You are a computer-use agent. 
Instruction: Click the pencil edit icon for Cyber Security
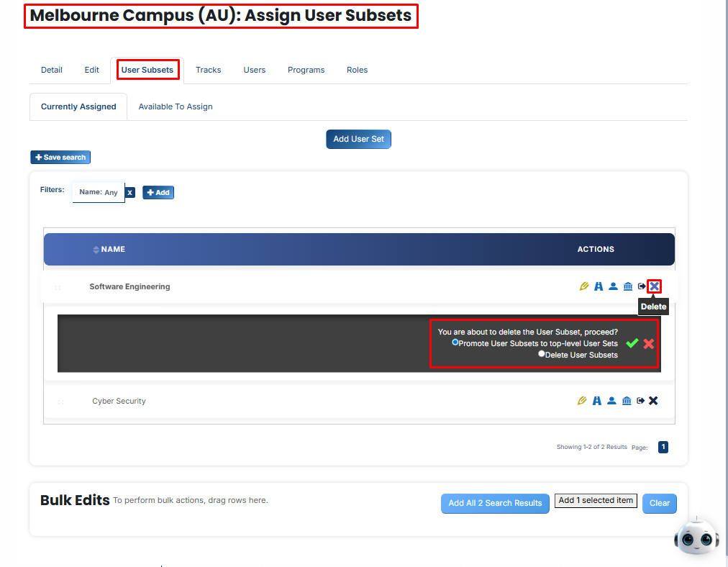(582, 400)
